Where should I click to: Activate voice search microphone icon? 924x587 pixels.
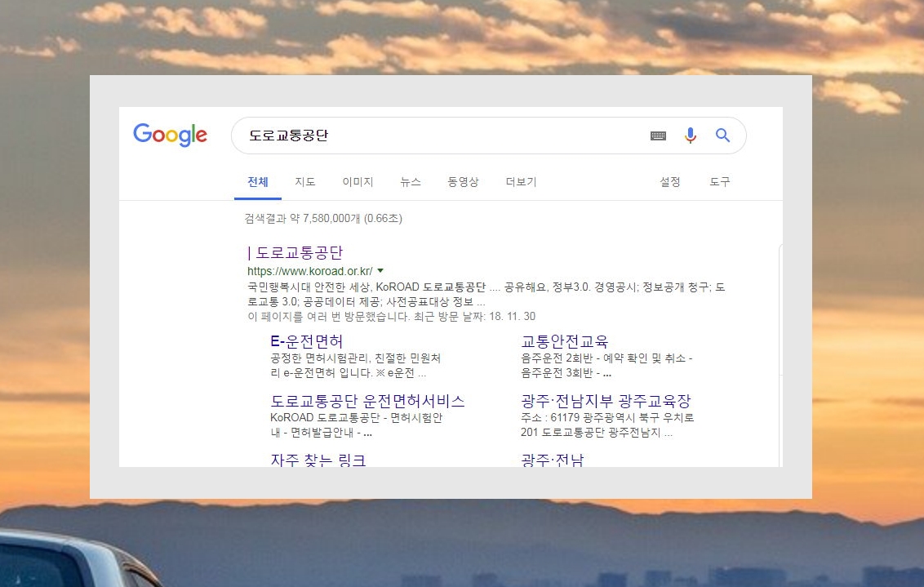(x=691, y=136)
